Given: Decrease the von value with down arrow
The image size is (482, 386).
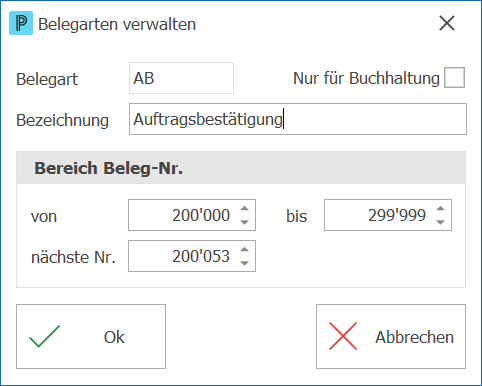Looking at the screenshot, I should click(x=245, y=222).
